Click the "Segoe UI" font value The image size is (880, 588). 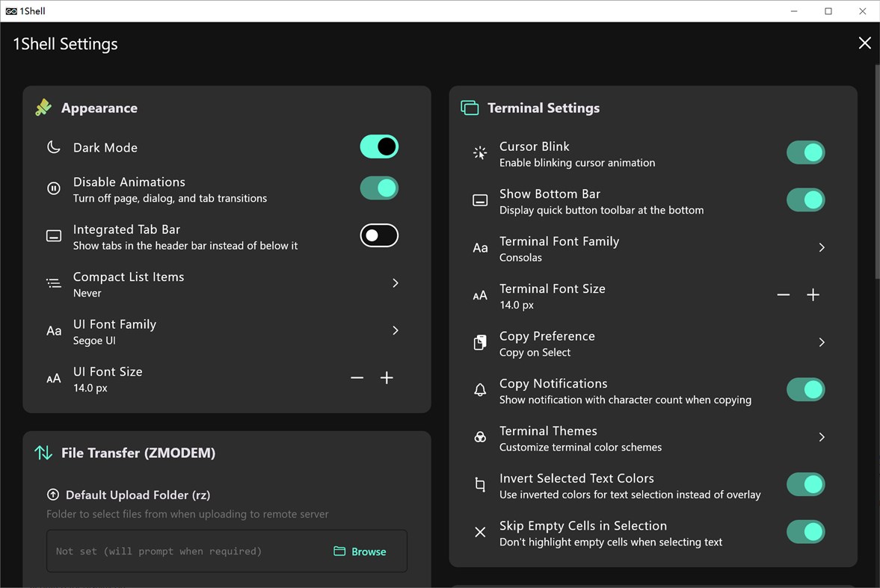(94, 341)
